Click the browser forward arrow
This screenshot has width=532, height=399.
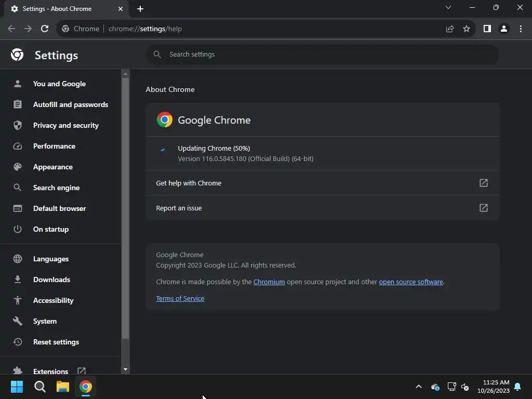(x=28, y=29)
